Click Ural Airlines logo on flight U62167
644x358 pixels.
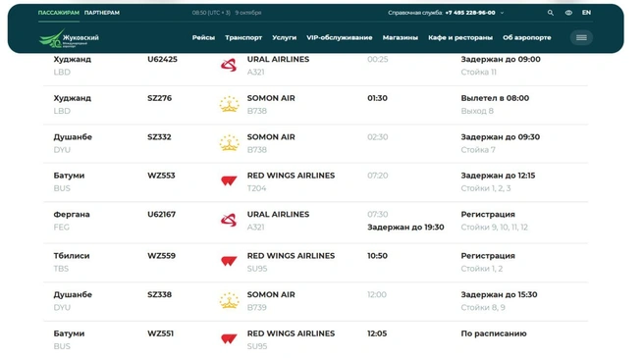point(229,220)
